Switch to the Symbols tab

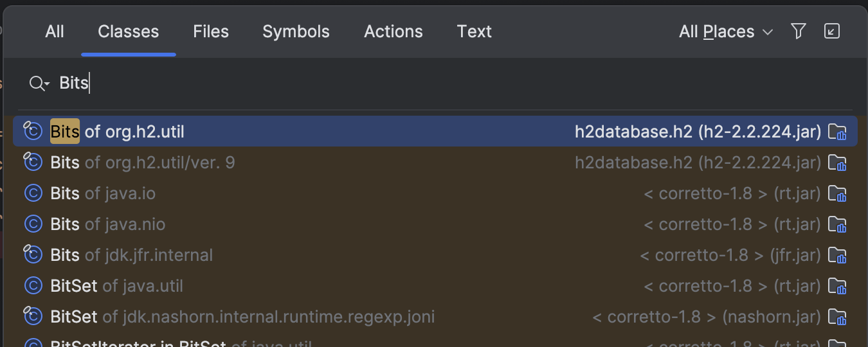coord(296,31)
